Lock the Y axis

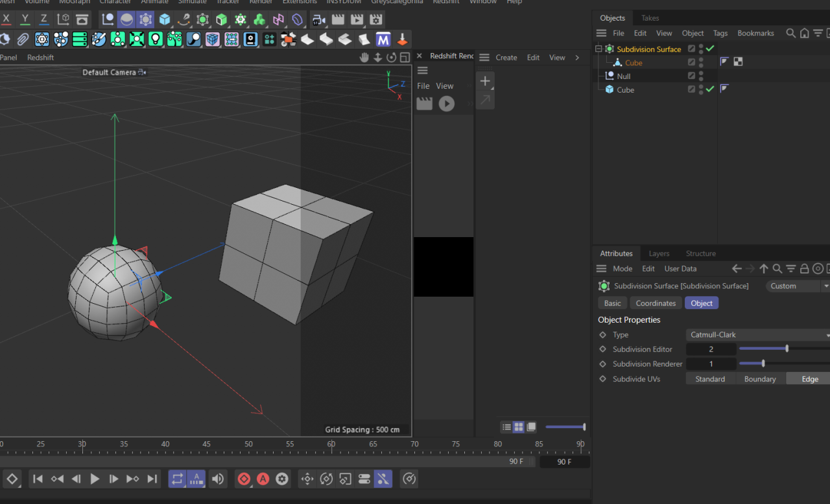pos(25,19)
